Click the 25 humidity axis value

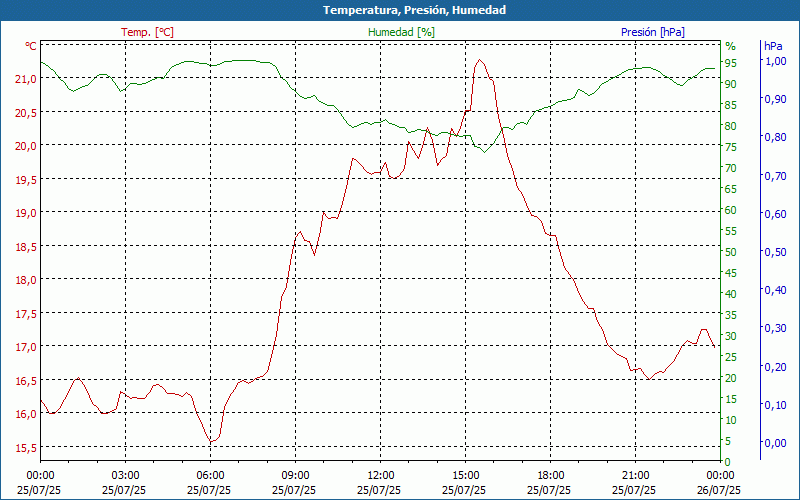coord(731,357)
